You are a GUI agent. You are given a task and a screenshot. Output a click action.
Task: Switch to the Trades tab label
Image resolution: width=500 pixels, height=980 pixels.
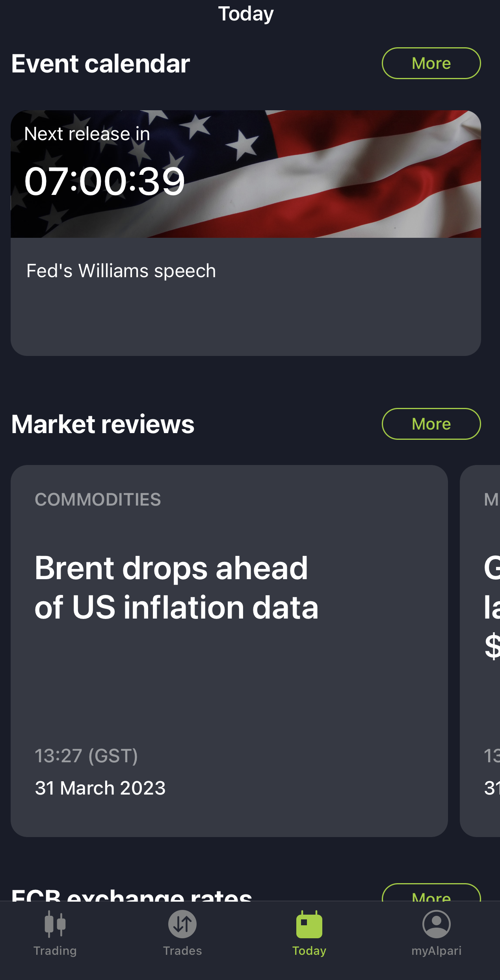click(182, 951)
